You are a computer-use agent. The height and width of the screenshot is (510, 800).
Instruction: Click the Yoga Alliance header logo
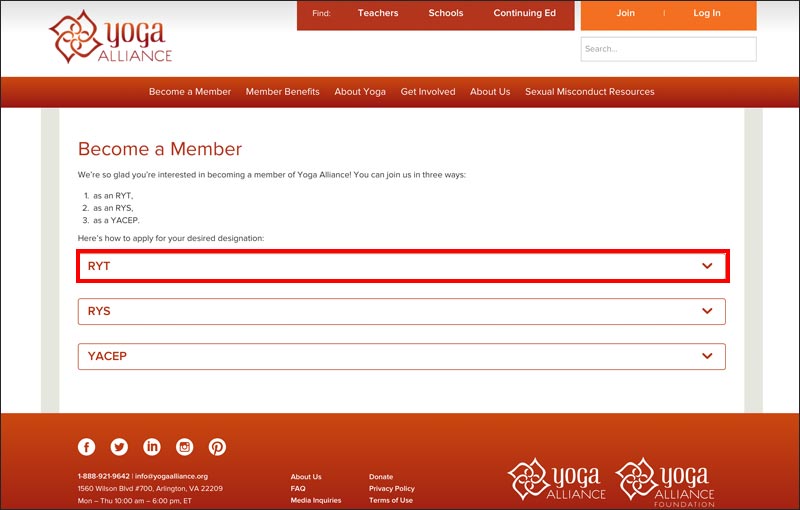[x=111, y=37]
